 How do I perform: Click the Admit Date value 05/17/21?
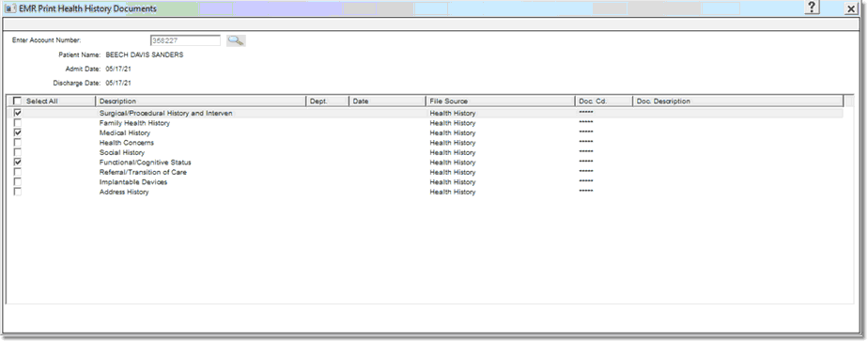(118, 70)
